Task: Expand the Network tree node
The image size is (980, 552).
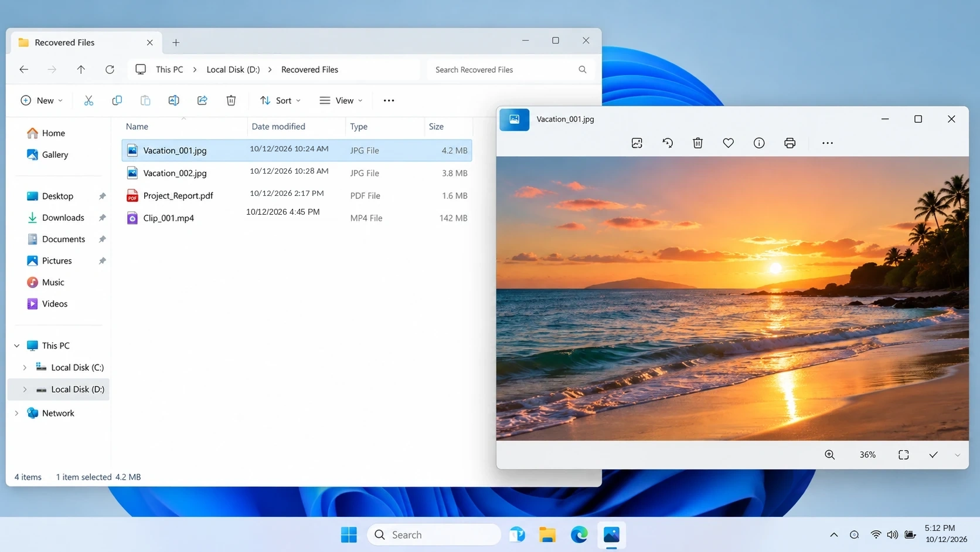Action: 17,414
